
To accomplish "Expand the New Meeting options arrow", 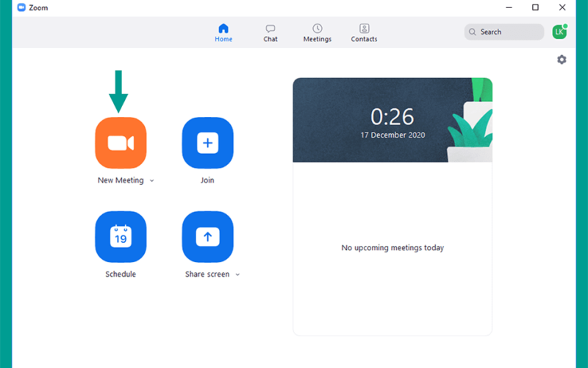I will point(152,180).
